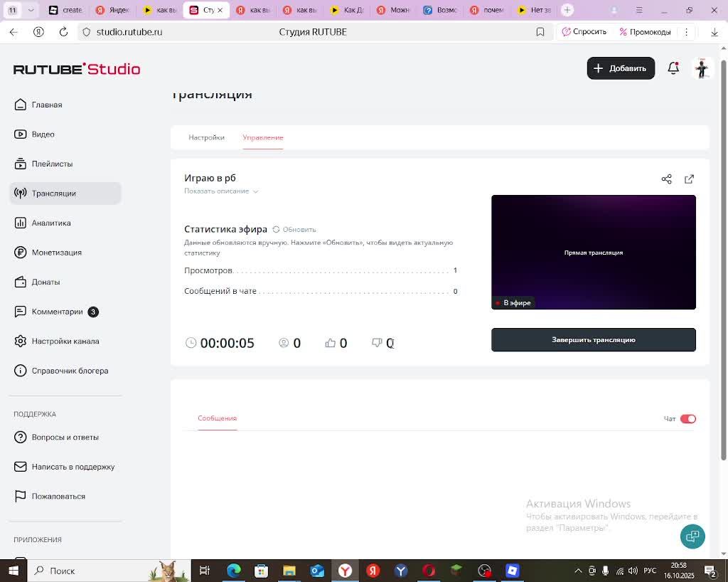728x582 pixels.
Task: Show hidden system tray icons
Action: pyautogui.click(x=578, y=571)
